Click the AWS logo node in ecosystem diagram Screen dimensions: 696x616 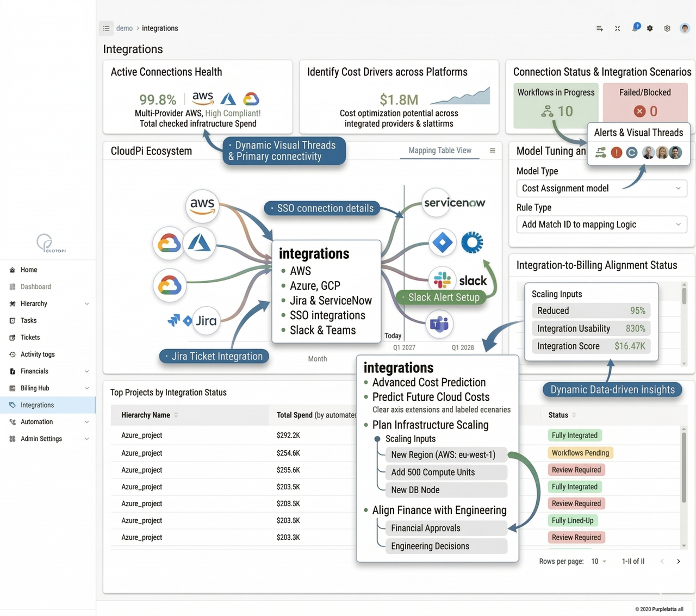[202, 206]
